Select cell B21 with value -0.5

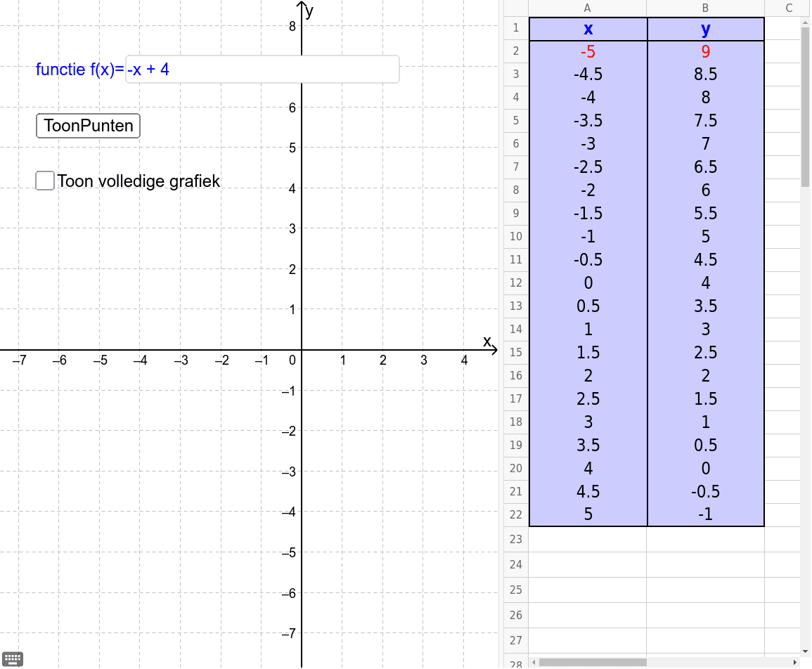(705, 491)
